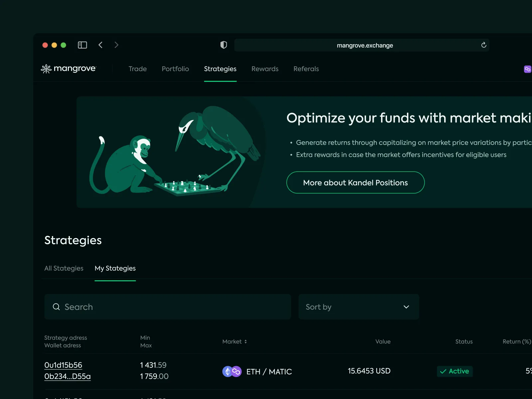The image size is (532, 399).
Task: Click the 15.6453 USD value
Action: pyautogui.click(x=369, y=371)
